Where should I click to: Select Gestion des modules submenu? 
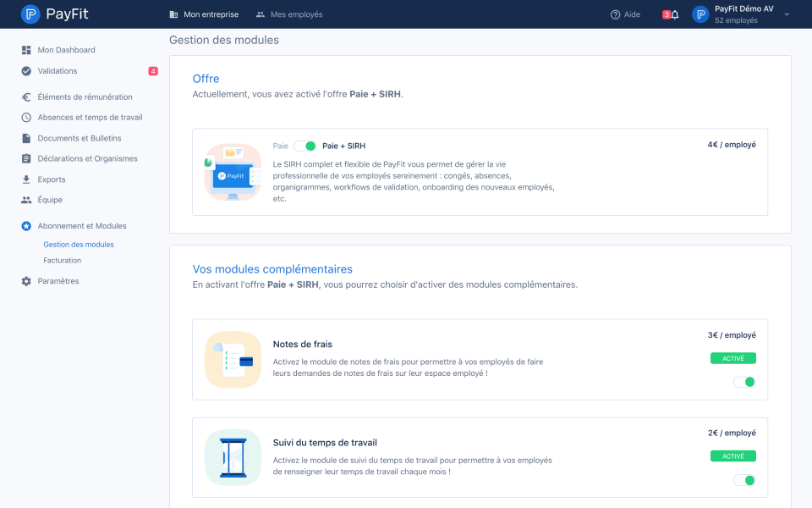(x=79, y=245)
